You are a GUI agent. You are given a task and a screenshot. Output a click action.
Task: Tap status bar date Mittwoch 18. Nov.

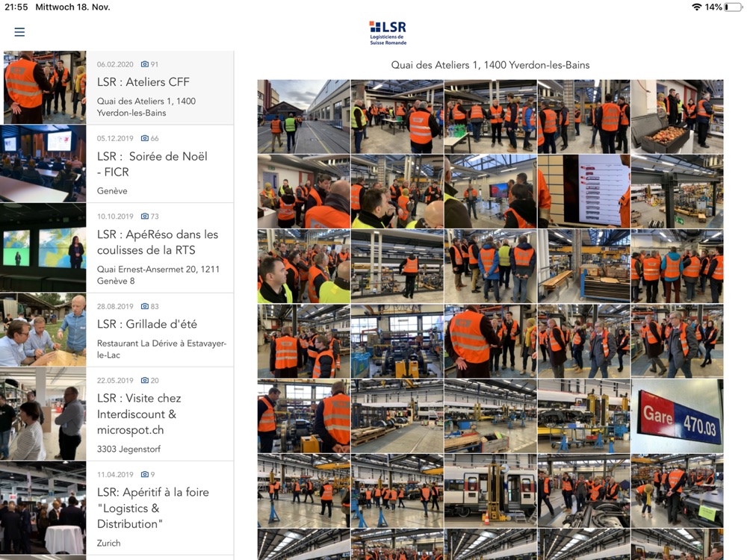tap(72, 7)
